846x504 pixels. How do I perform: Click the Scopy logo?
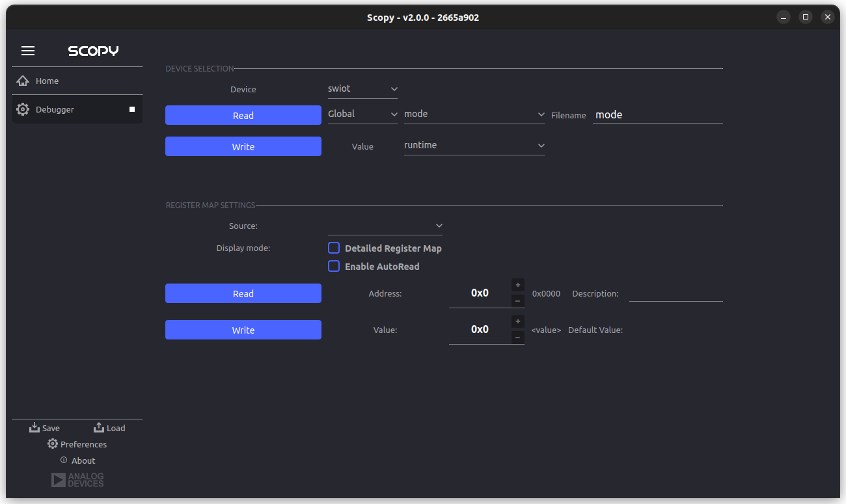point(93,51)
